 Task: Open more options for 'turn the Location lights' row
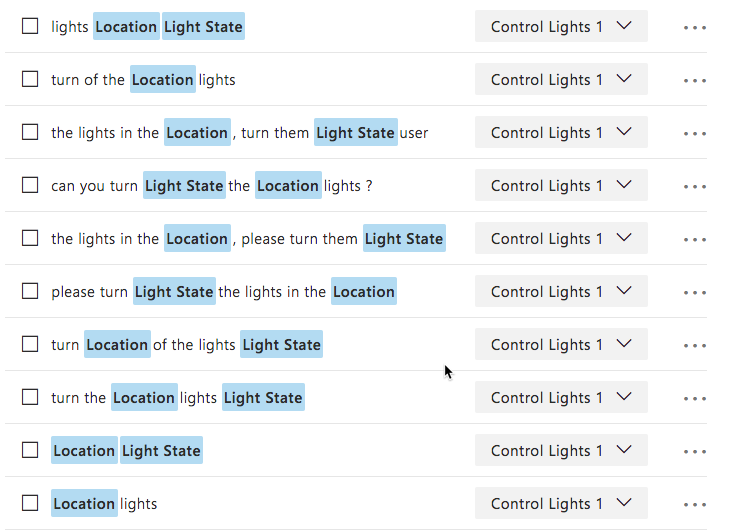(x=694, y=399)
